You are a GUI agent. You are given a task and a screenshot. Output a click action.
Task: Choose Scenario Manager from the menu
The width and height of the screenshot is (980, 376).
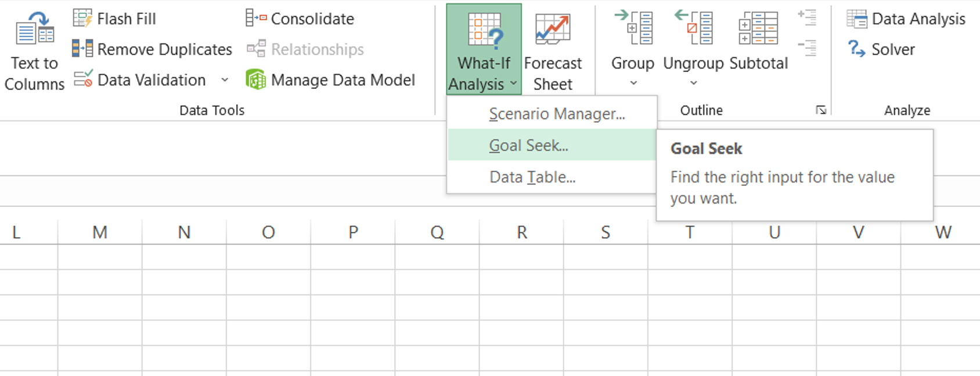click(556, 114)
